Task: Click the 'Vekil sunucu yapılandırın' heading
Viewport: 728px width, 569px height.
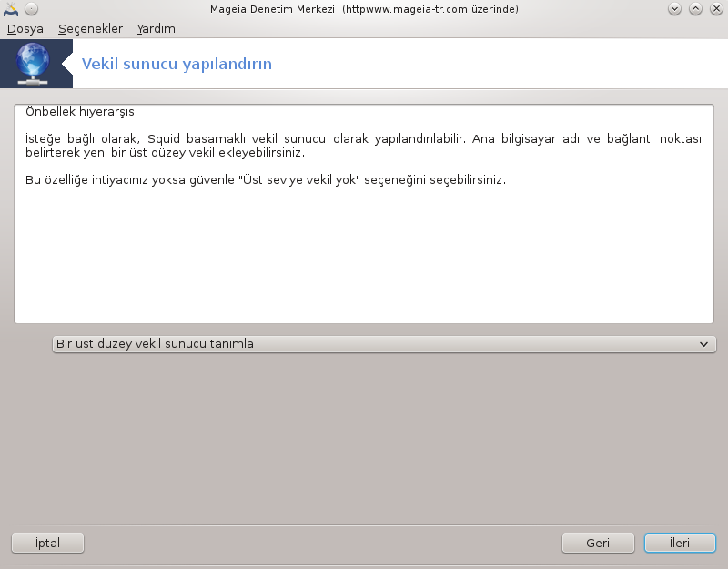Action: [x=177, y=64]
